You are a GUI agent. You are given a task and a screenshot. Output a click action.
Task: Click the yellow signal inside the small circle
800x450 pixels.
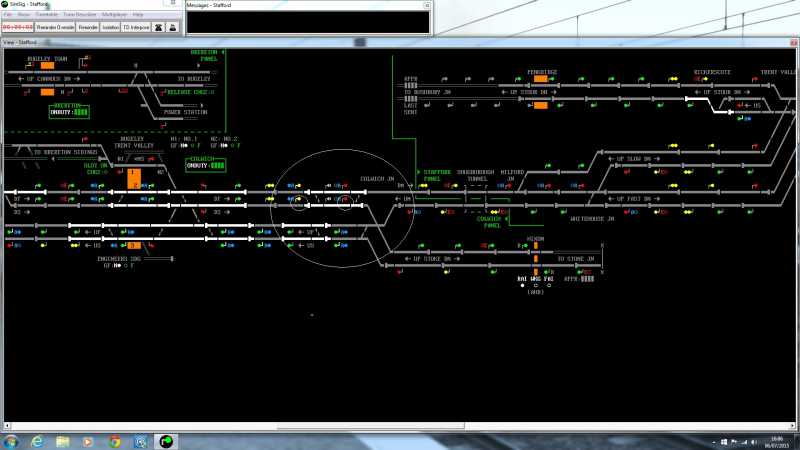click(298, 199)
